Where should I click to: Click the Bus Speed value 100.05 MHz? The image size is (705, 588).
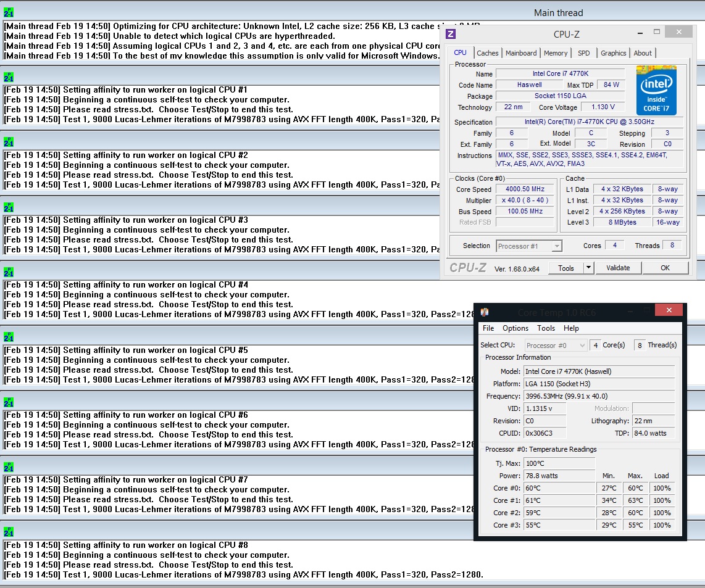(x=525, y=211)
